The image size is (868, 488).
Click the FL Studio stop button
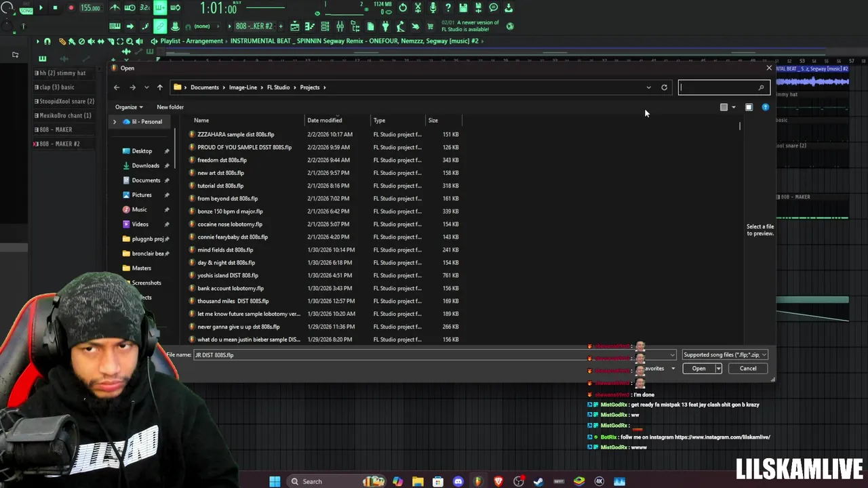point(55,7)
